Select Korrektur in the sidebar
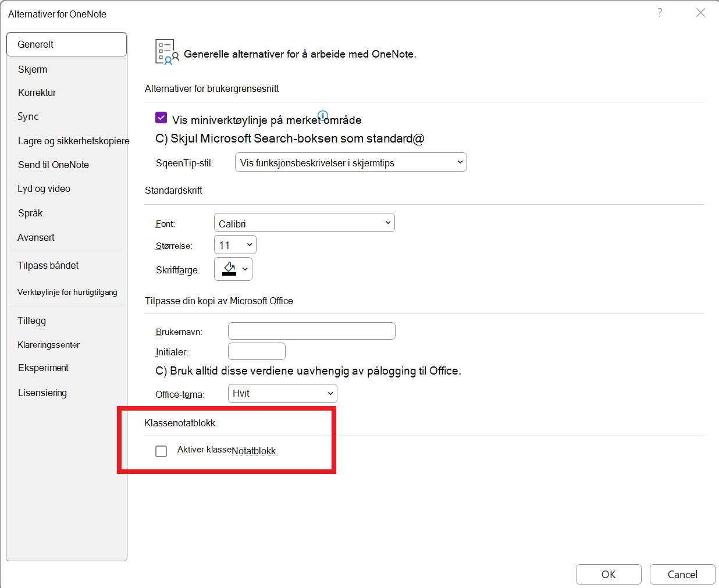The width and height of the screenshot is (719, 588). pos(37,92)
